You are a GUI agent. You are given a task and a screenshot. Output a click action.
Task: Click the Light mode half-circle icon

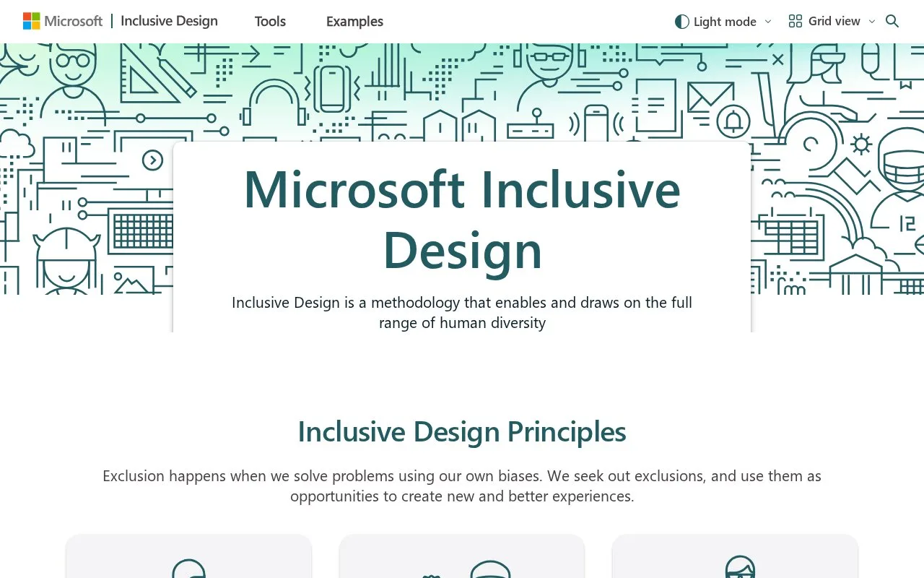[681, 22]
